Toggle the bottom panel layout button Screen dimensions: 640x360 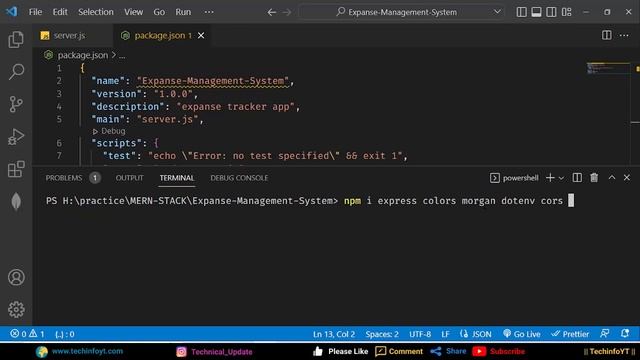(x=536, y=12)
